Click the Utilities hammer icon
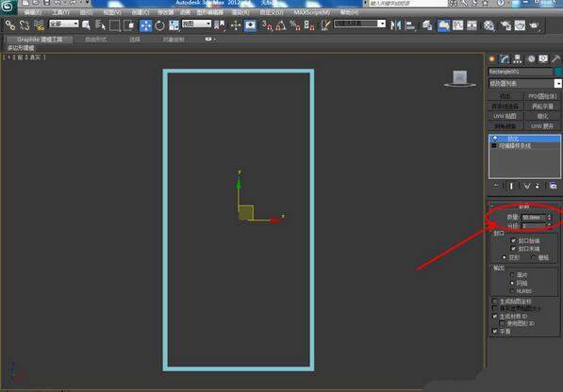The width and height of the screenshot is (563, 392). point(555,59)
